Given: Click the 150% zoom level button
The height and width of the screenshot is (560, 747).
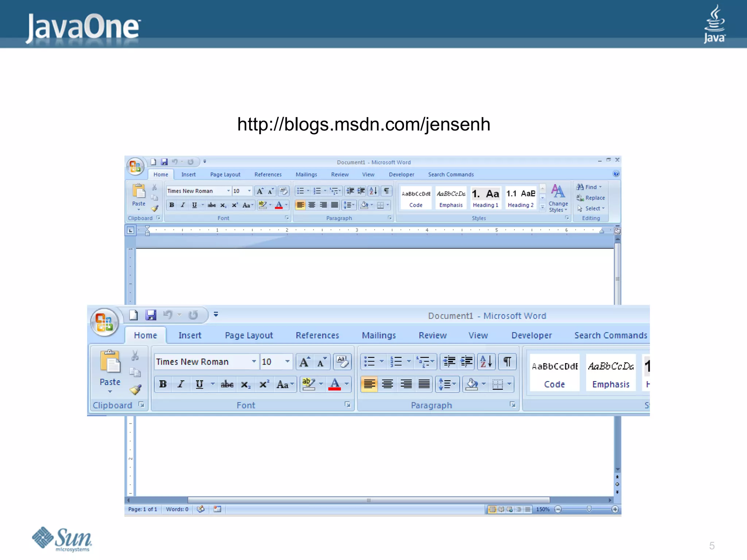Looking at the screenshot, I should [542, 509].
